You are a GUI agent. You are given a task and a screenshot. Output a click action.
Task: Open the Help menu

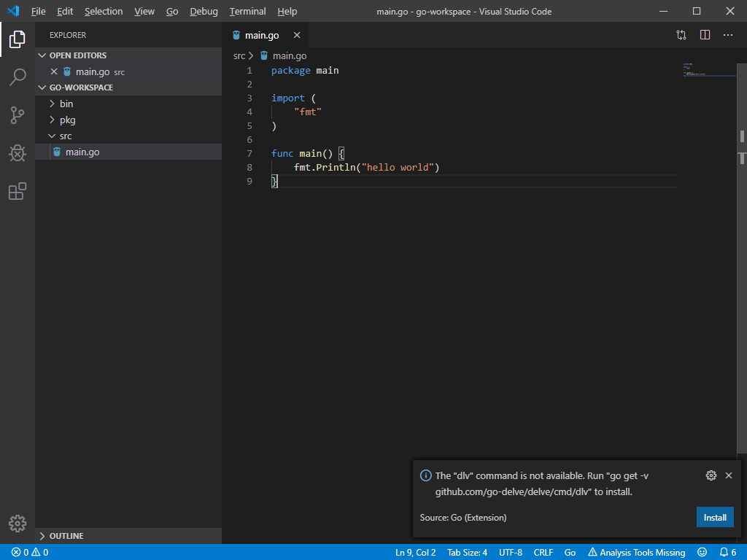[x=287, y=11]
